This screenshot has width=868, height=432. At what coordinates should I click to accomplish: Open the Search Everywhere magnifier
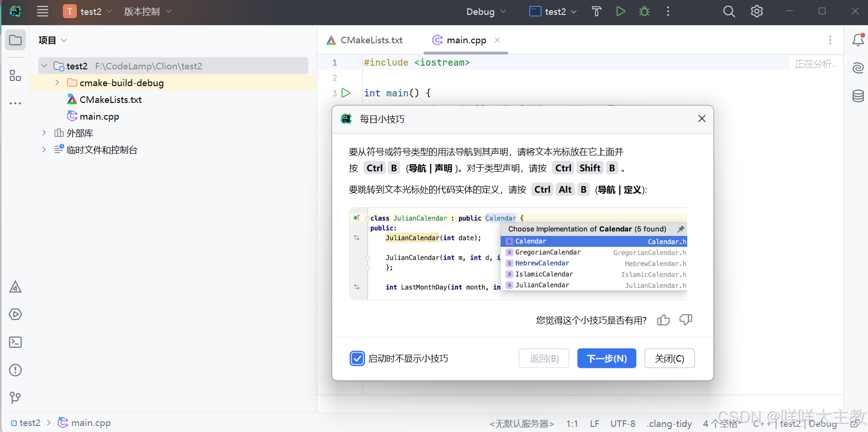coord(729,12)
